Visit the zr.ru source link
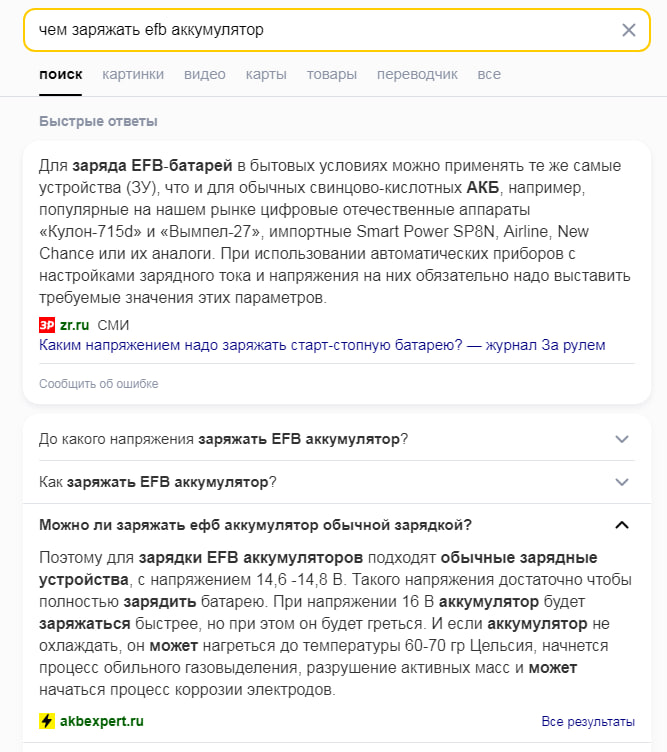This screenshot has height=752, width=667. (x=74, y=325)
